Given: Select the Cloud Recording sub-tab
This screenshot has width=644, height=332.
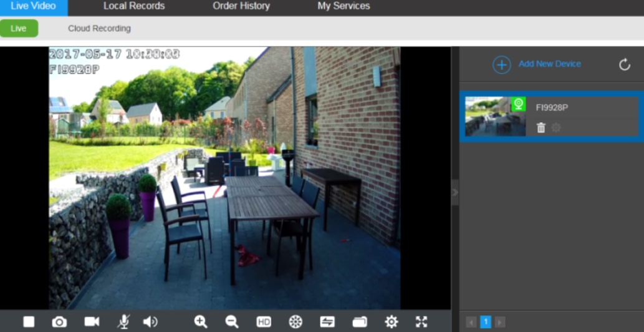Looking at the screenshot, I should [x=99, y=29].
